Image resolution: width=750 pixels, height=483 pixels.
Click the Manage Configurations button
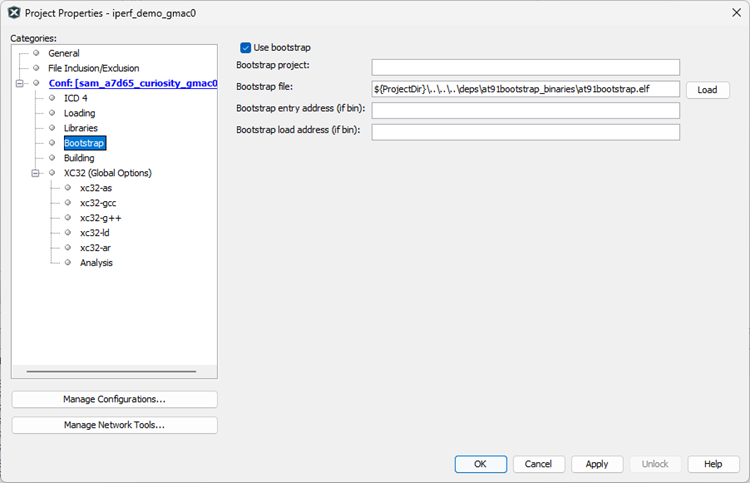coord(114,399)
